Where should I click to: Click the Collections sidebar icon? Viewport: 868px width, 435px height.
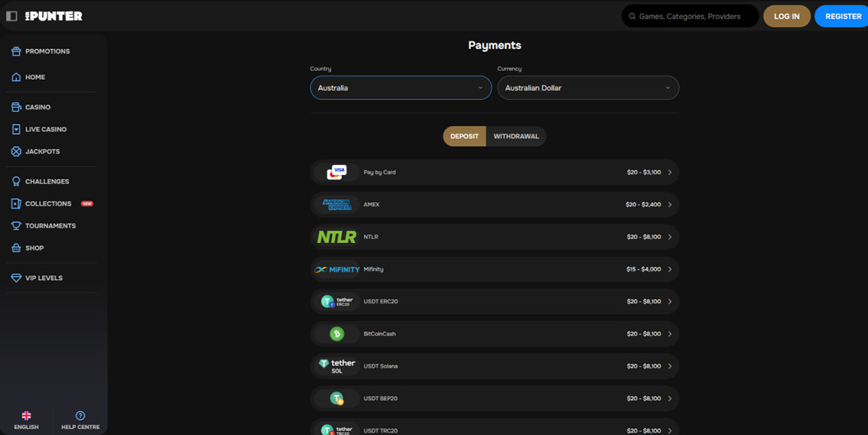coord(17,203)
